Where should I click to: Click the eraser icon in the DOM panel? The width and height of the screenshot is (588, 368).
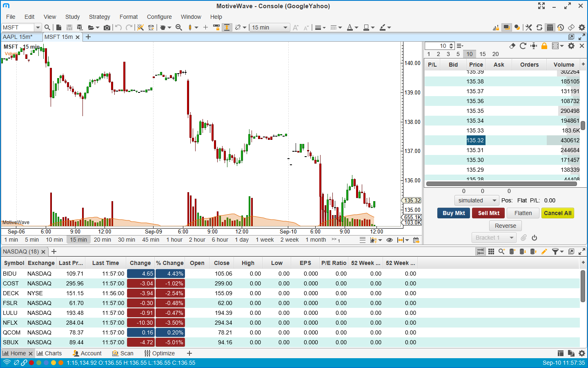(512, 46)
